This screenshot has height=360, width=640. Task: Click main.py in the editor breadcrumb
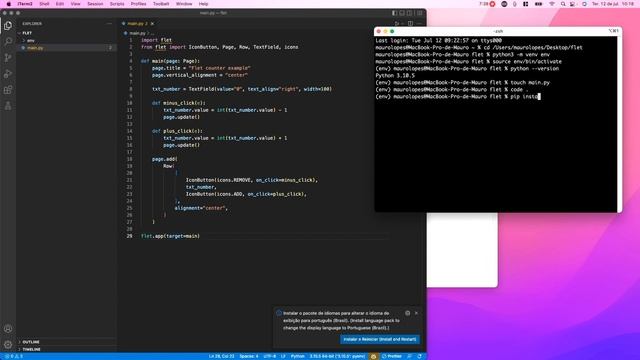[138, 33]
